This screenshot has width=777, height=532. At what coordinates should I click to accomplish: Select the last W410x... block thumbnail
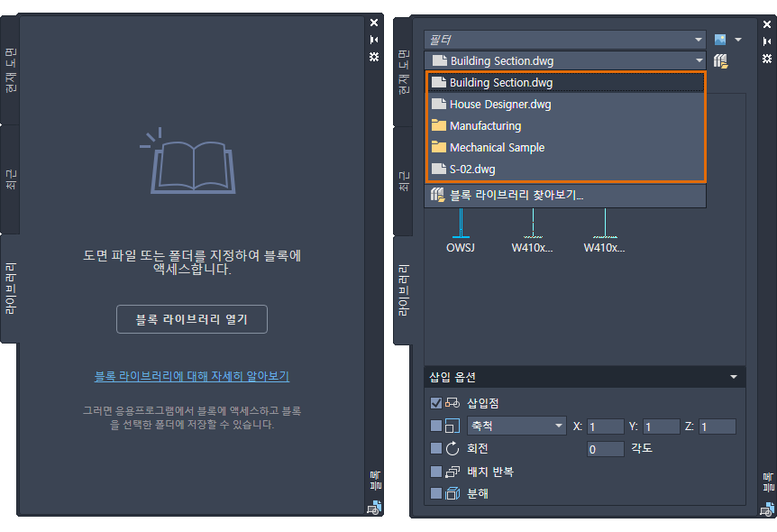click(x=605, y=231)
